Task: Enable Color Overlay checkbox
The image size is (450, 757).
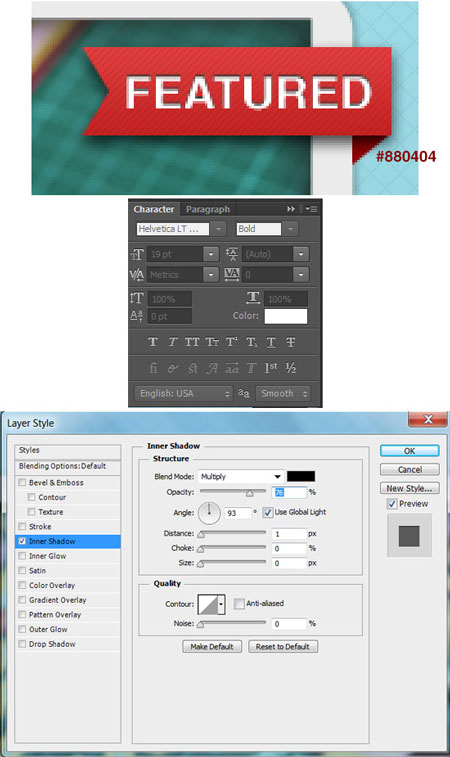Action: tap(22, 585)
